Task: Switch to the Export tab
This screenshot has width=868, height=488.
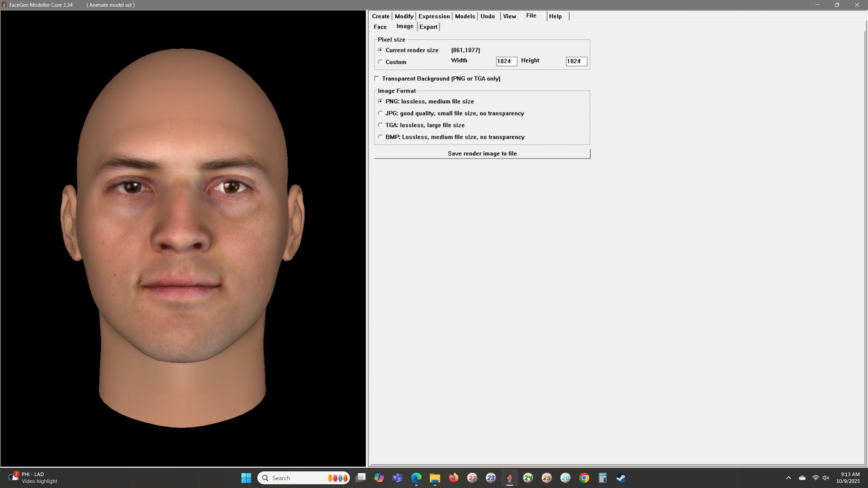Action: pos(428,27)
